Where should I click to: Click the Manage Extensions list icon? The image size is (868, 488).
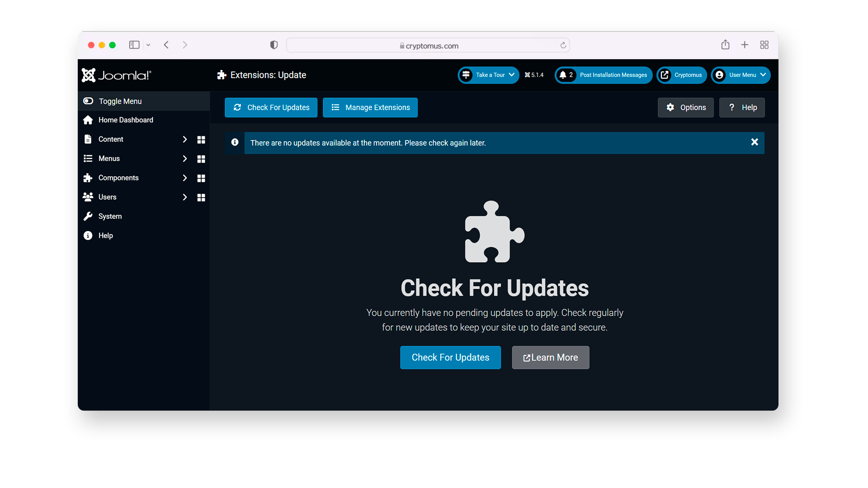point(335,107)
